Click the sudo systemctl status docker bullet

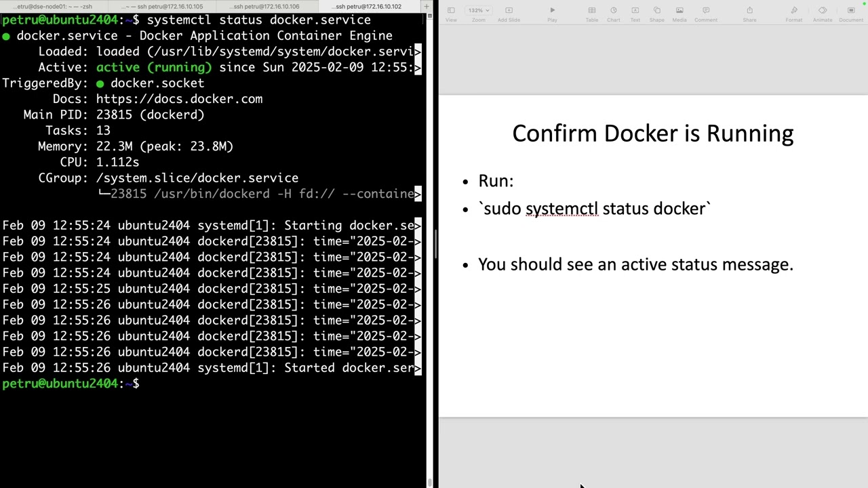595,209
